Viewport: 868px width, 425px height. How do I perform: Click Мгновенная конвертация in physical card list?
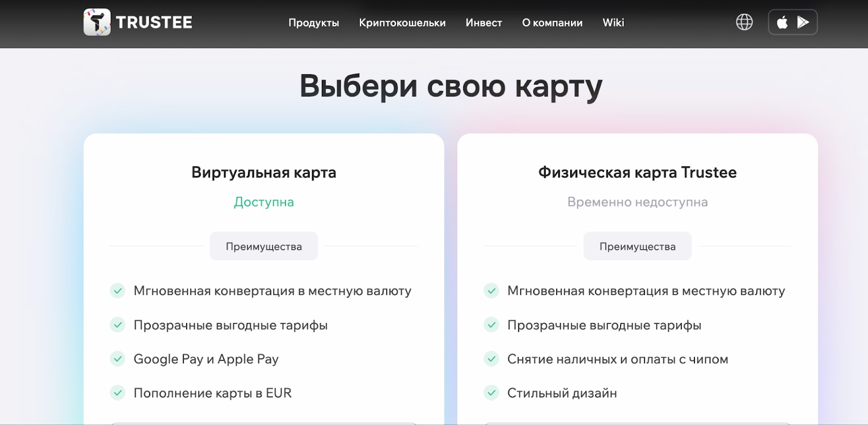point(646,291)
